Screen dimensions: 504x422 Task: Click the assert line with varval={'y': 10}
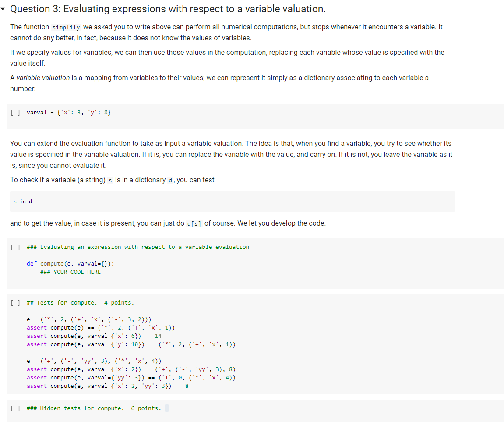tap(131, 344)
